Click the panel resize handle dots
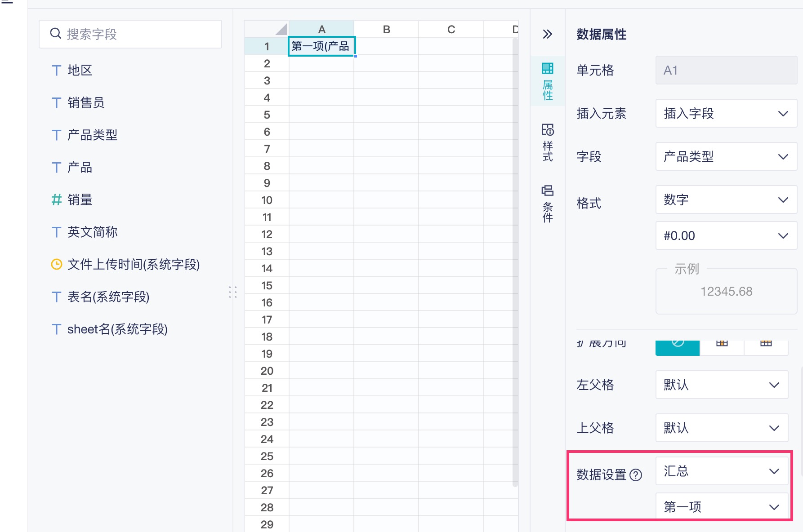Image resolution: width=803 pixels, height=532 pixels. click(233, 292)
